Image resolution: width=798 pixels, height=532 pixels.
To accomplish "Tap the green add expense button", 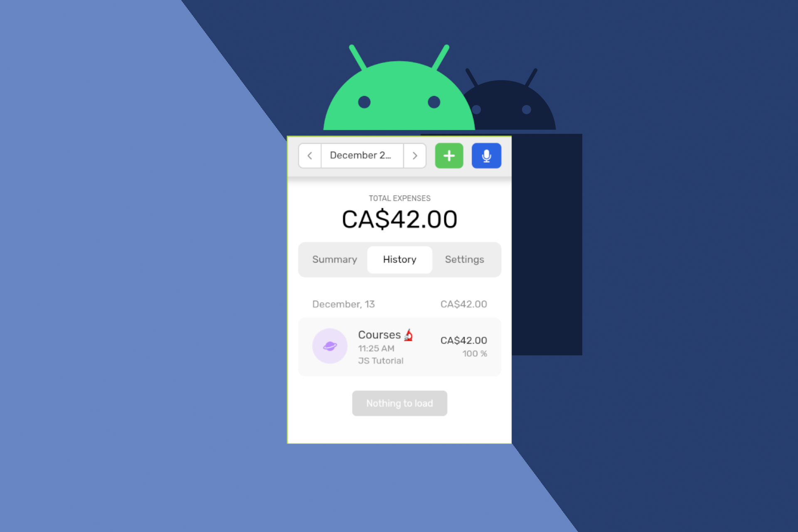I will tap(449, 155).
